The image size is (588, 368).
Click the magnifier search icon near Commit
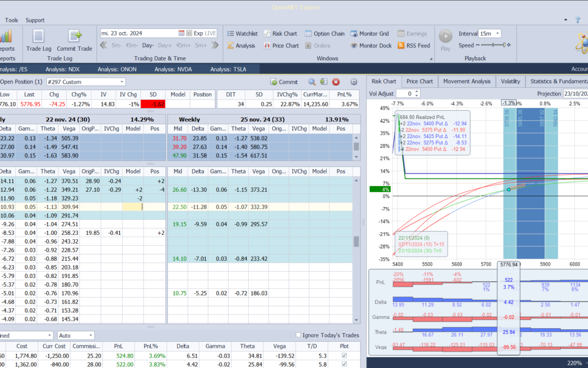(311, 82)
